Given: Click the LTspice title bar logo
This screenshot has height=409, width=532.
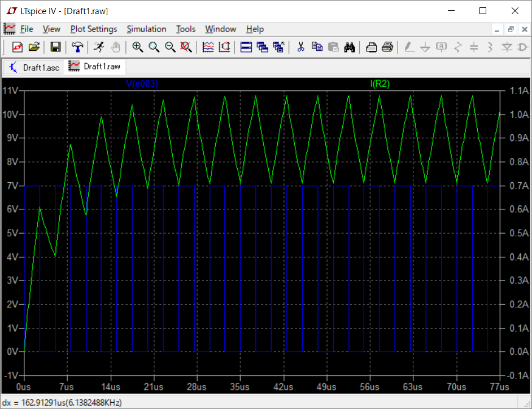Looking at the screenshot, I should [x=11, y=11].
